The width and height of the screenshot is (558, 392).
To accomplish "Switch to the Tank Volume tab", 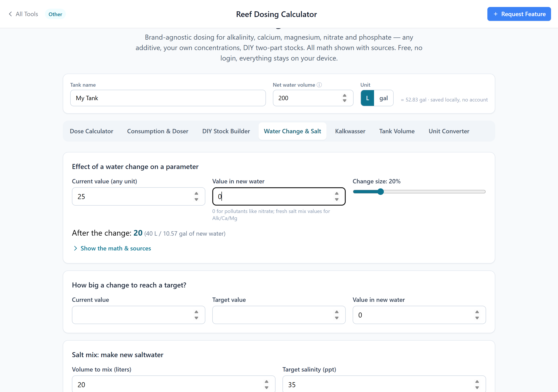I will pyautogui.click(x=397, y=131).
